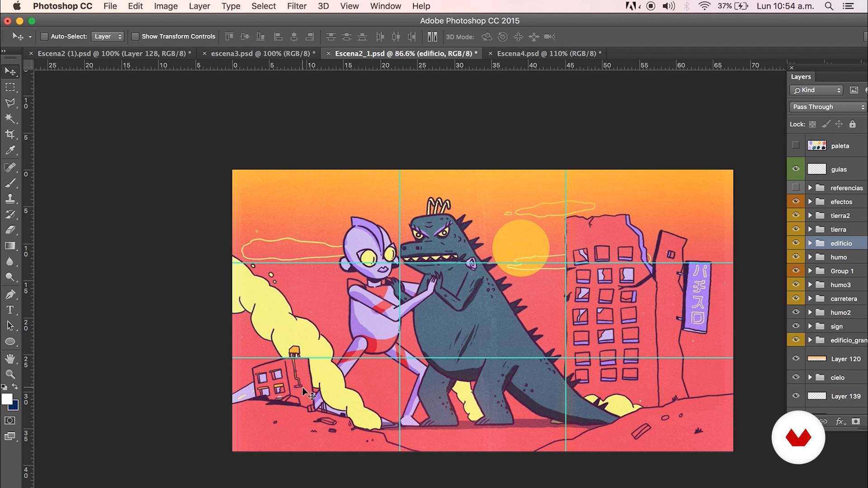
Task: Swap foreground and background colors
Action: click(15, 387)
